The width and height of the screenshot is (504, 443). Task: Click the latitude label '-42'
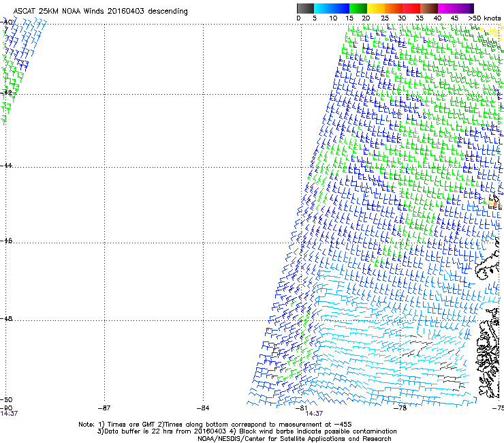coord(6,92)
